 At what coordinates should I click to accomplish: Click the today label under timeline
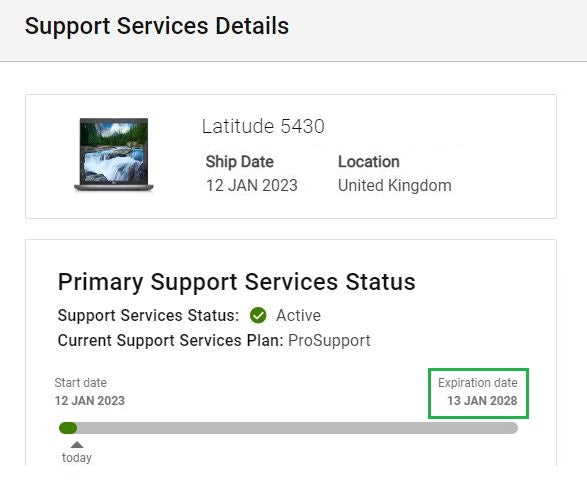pyautogui.click(x=77, y=458)
